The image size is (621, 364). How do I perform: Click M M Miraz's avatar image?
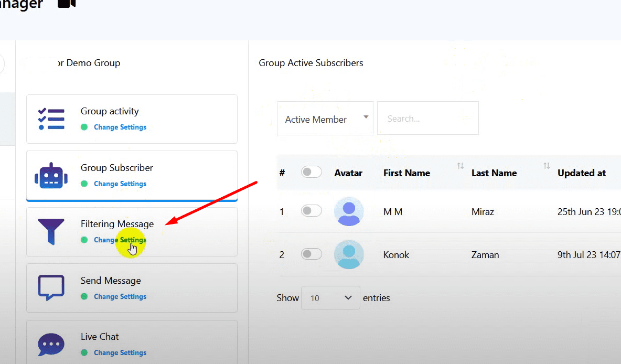(x=349, y=212)
